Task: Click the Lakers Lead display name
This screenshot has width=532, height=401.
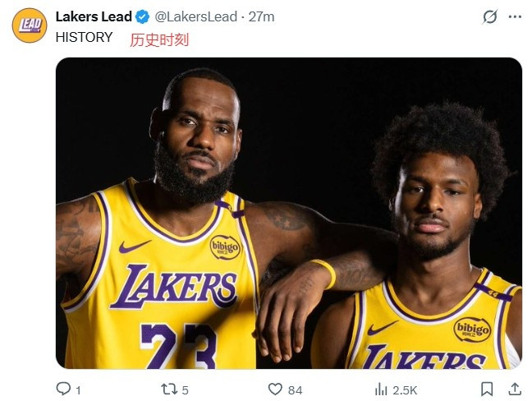Action: click(x=94, y=16)
